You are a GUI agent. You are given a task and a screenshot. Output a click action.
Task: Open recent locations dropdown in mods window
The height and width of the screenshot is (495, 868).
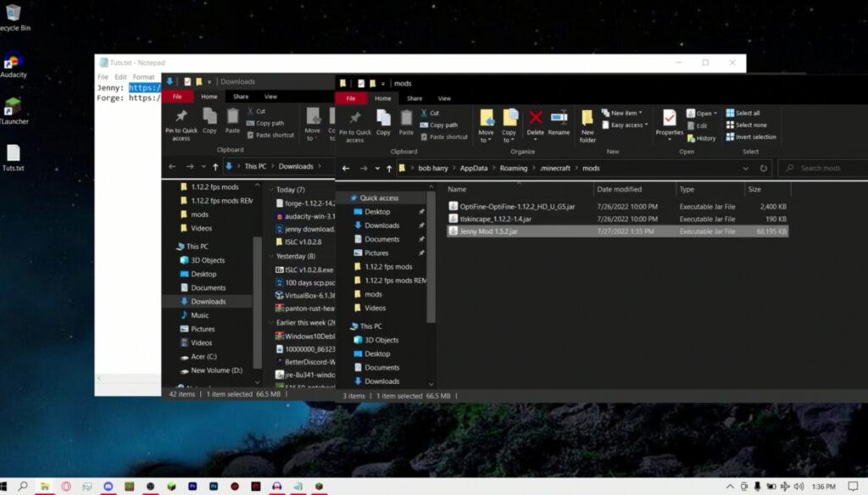(x=377, y=169)
